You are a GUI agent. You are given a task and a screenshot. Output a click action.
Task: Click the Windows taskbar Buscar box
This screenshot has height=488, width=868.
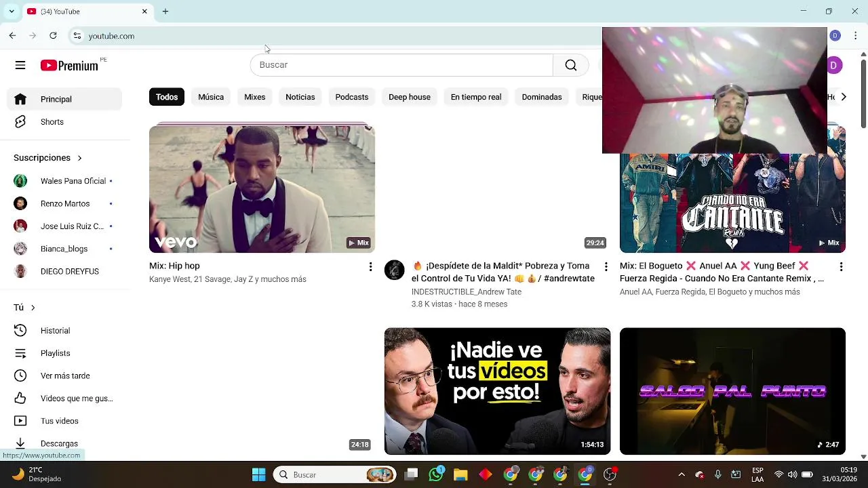coord(335,474)
